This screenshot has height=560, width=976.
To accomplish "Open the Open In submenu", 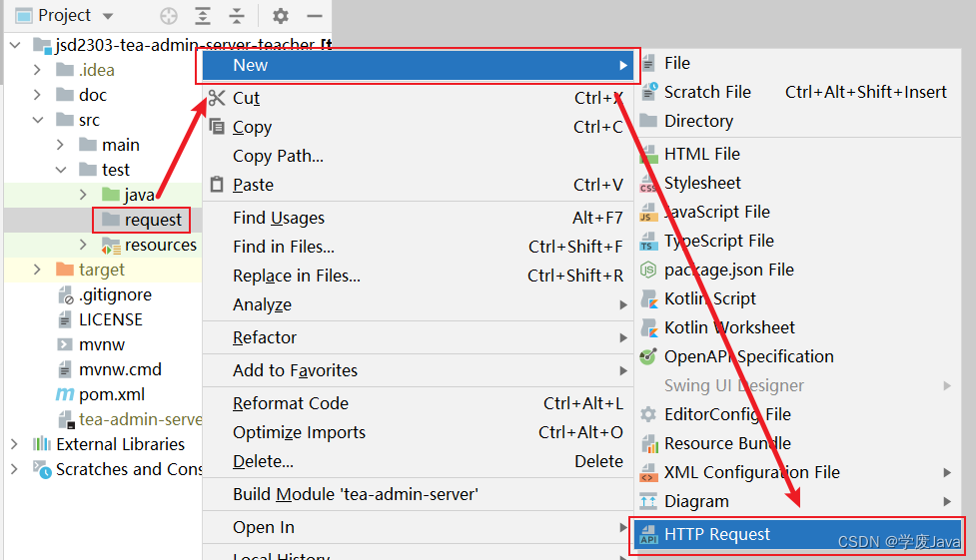I will coord(418,528).
